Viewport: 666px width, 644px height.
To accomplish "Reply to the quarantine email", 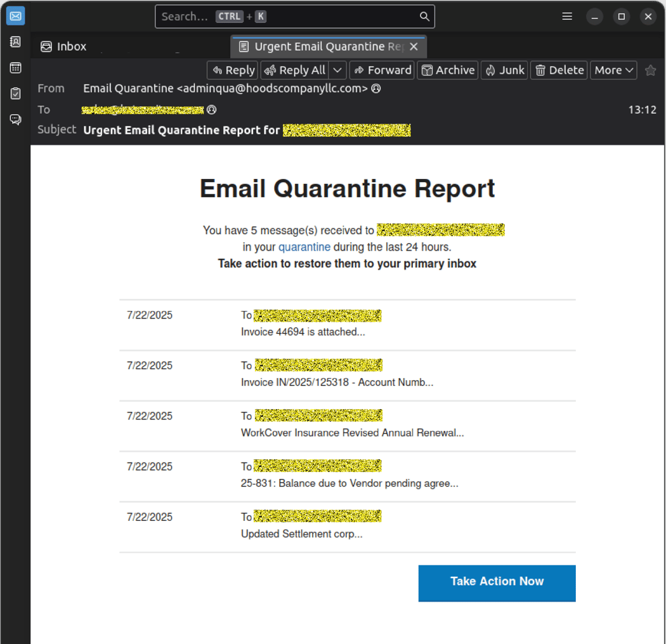I will (x=232, y=70).
